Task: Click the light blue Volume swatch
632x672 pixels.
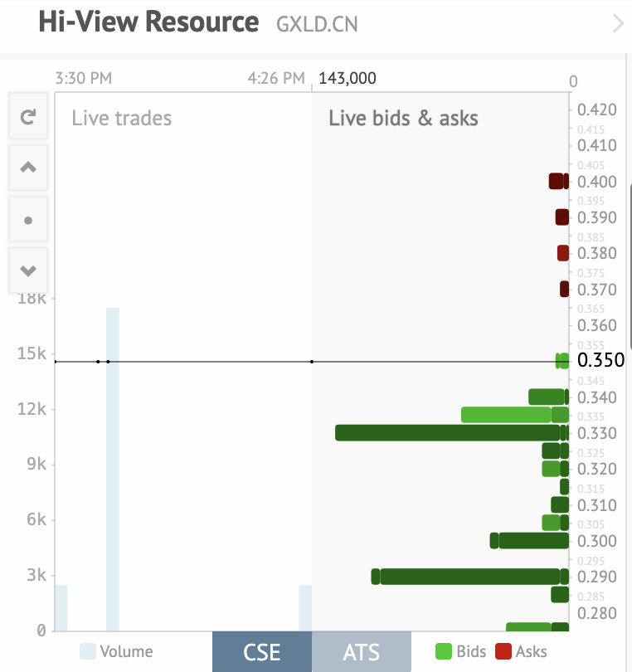Action: [x=88, y=651]
